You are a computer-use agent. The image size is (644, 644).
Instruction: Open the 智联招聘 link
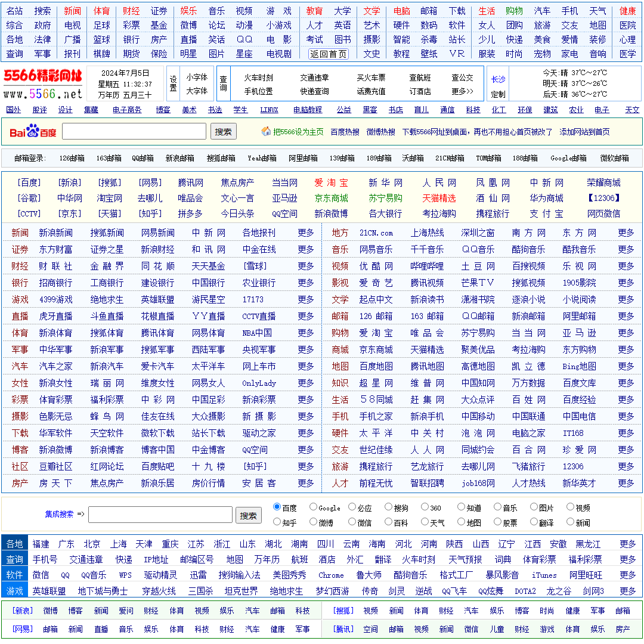pyautogui.click(x=427, y=483)
